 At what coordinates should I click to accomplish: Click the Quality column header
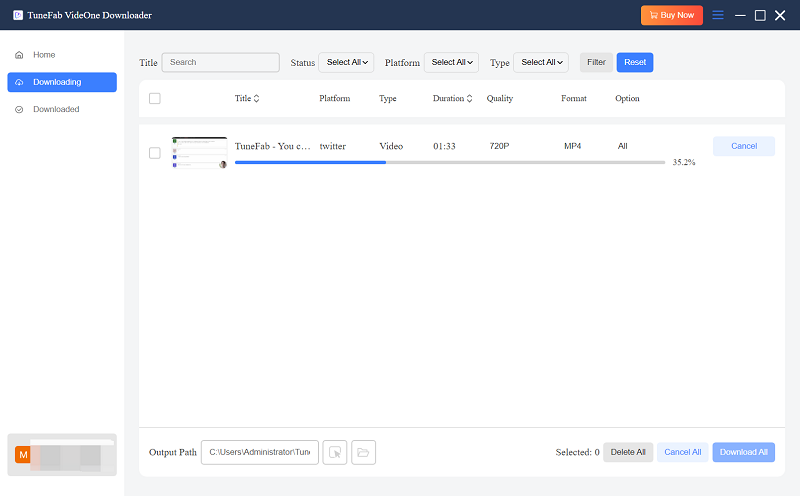click(x=499, y=98)
